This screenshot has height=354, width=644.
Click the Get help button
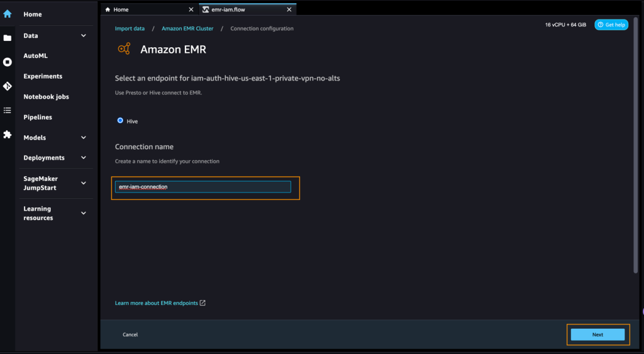pos(611,25)
